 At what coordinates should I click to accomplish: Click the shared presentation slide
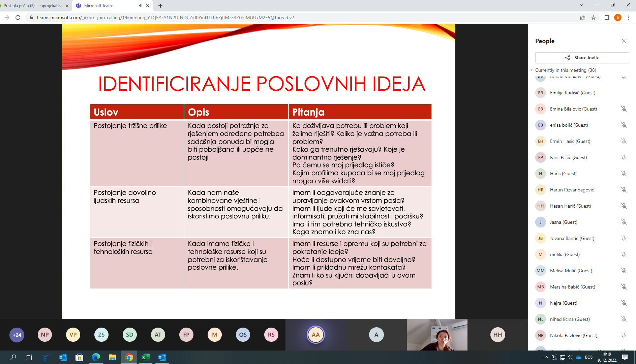coord(259,171)
